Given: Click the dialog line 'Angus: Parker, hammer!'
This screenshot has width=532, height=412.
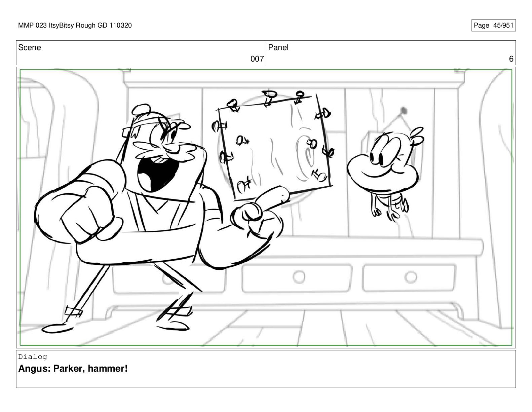Looking at the screenshot, I should [73, 369].
